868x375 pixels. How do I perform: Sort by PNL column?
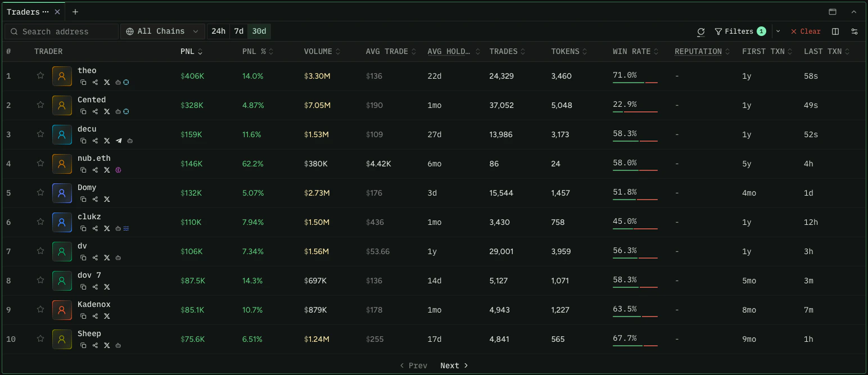pyautogui.click(x=192, y=51)
